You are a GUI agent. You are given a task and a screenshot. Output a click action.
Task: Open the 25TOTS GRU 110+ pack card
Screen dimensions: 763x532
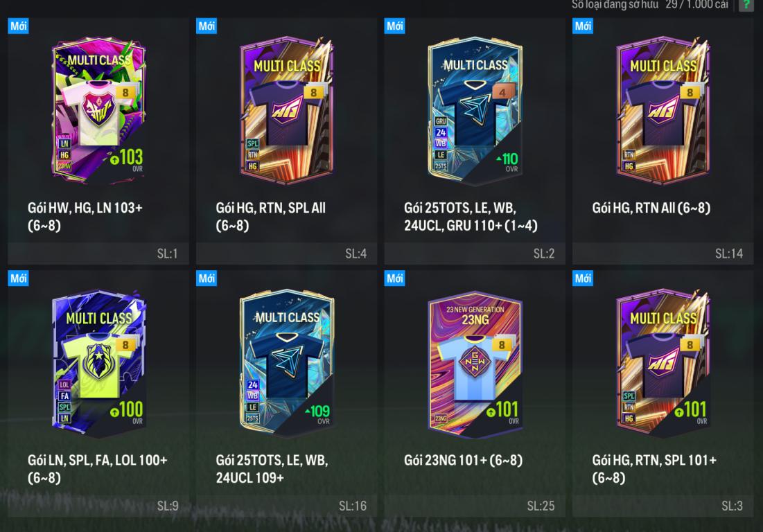point(475,141)
